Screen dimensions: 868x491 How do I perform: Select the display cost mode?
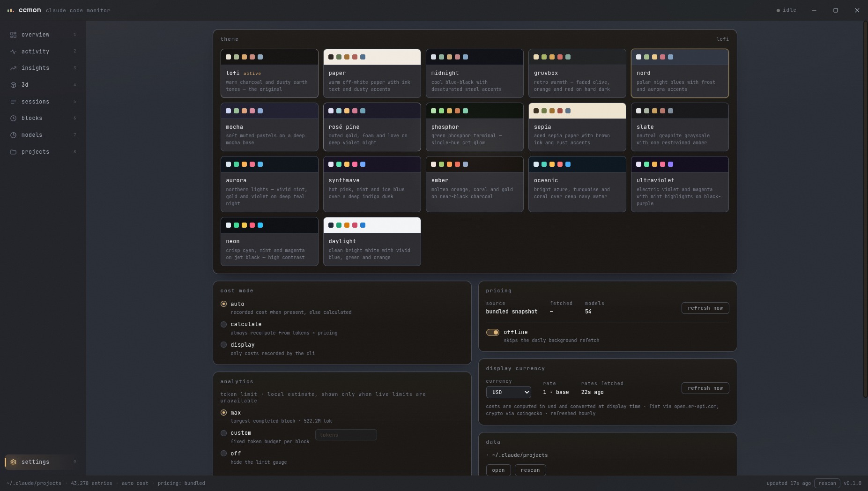223,345
